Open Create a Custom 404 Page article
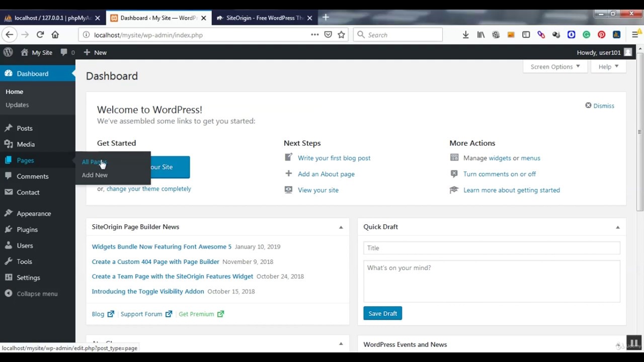 pos(155,261)
